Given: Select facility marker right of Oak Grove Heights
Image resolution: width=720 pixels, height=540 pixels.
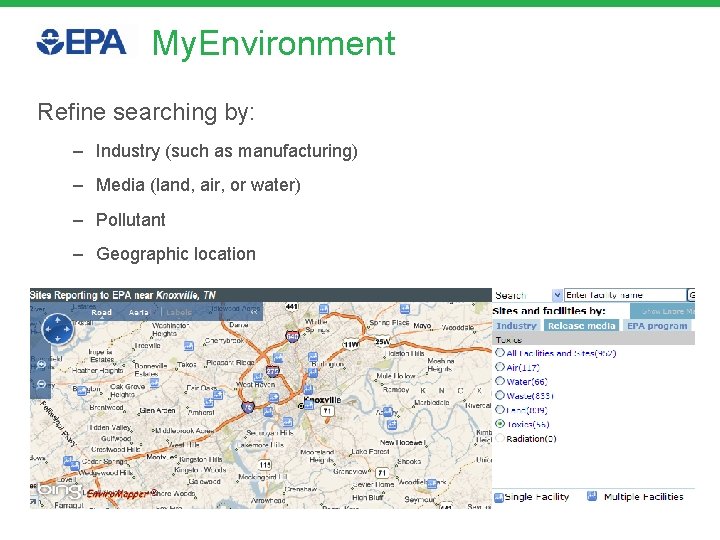Looking at the screenshot, I should tap(154, 382).
